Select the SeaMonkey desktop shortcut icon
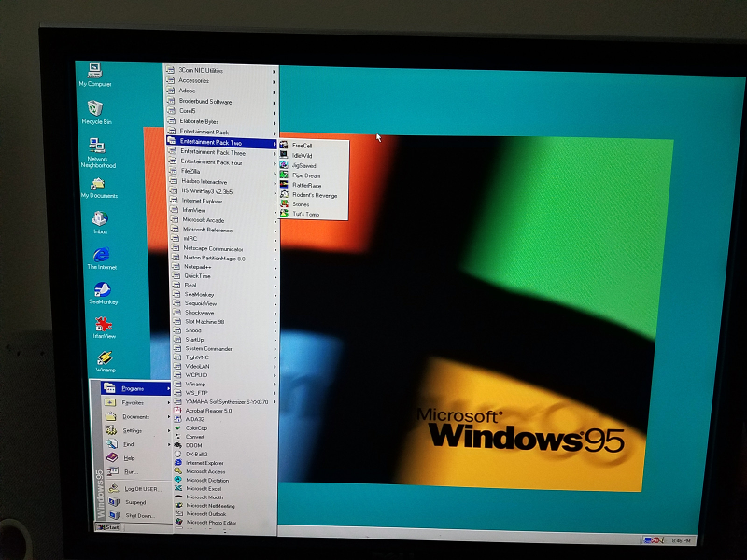The image size is (747, 560). 103,293
